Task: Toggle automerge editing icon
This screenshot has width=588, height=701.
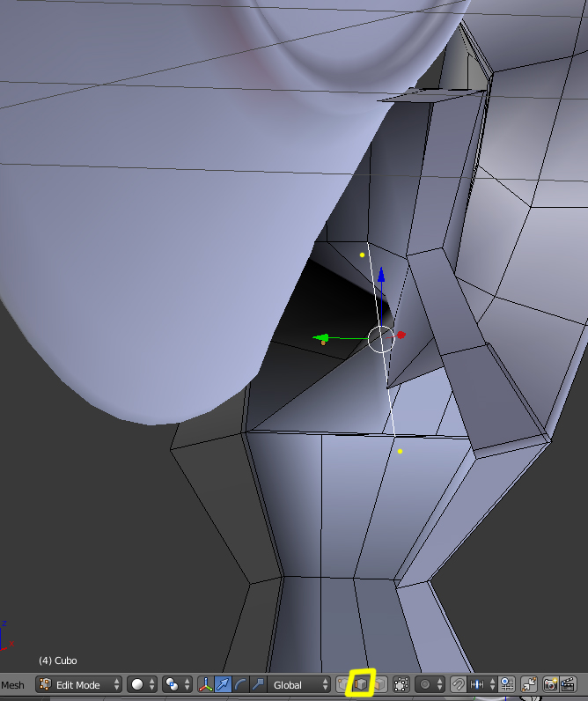Action: tap(529, 684)
